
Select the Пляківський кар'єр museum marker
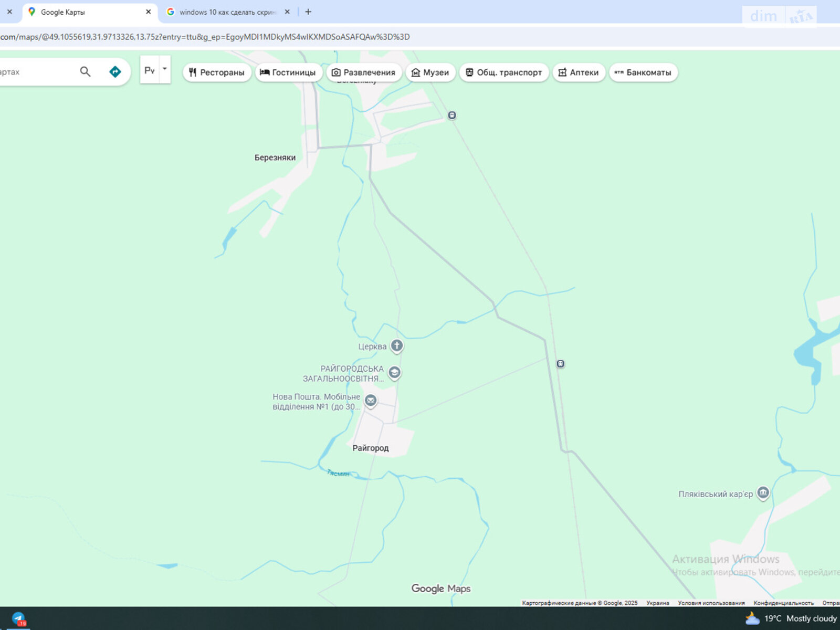[x=763, y=492]
